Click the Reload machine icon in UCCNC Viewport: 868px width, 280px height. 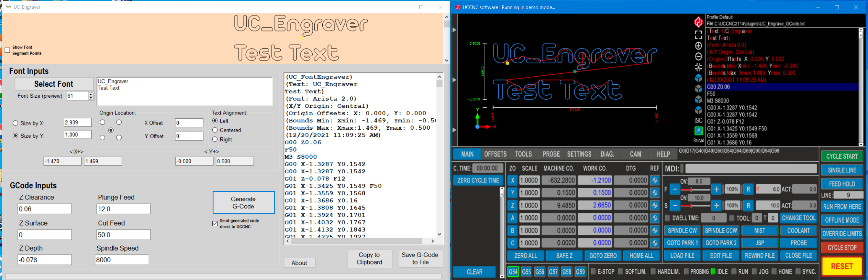click(698, 131)
